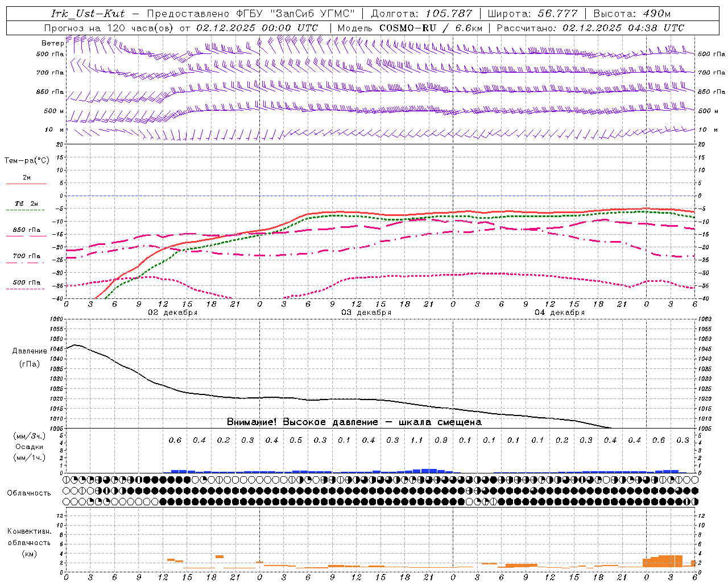Click the '03 декабря' date label
The width and height of the screenshot is (728, 582).
(x=366, y=313)
